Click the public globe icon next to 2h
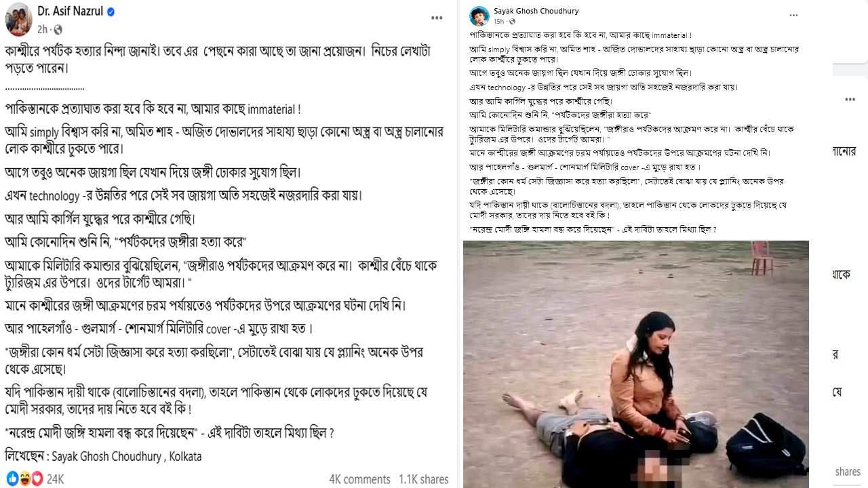The height and width of the screenshot is (488, 868). [58, 29]
